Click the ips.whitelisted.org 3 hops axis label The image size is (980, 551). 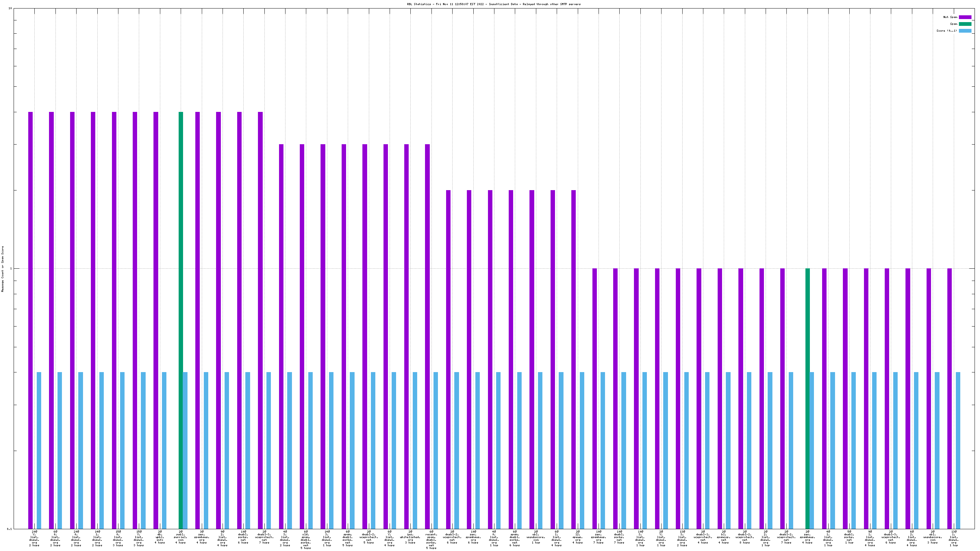[x=410, y=537]
